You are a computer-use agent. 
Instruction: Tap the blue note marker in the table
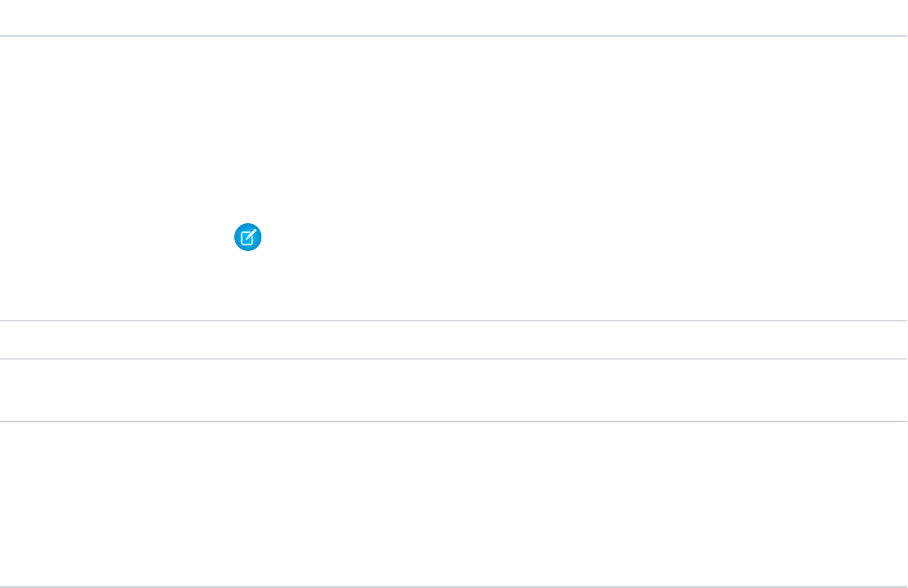(247, 238)
